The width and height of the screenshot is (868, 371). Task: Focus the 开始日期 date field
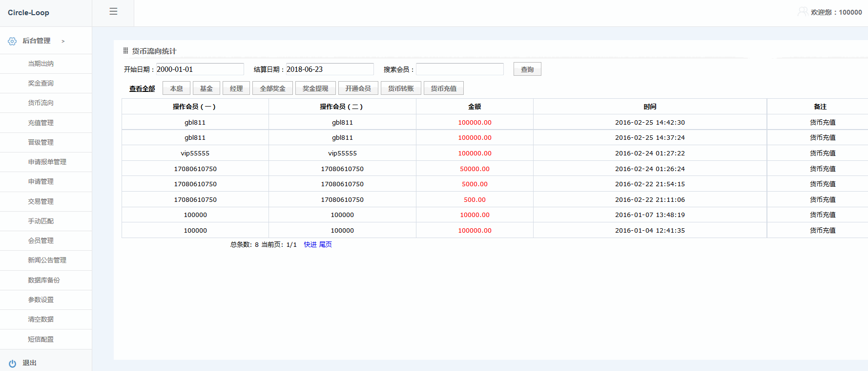pos(200,69)
